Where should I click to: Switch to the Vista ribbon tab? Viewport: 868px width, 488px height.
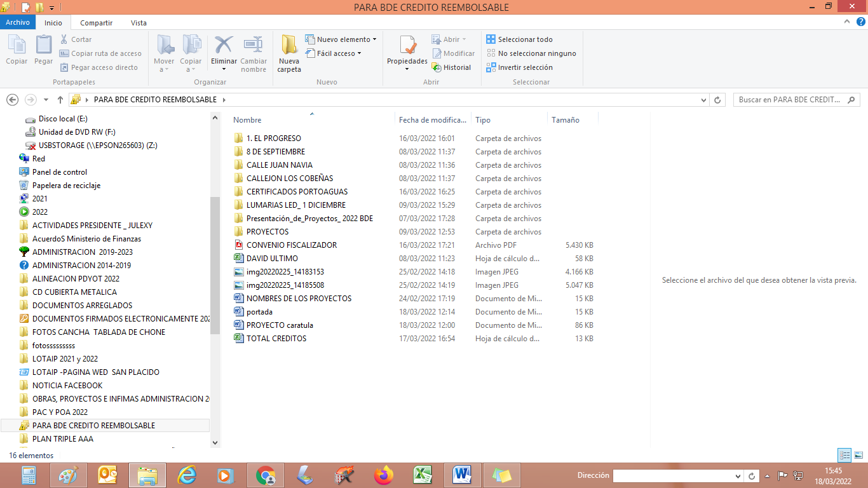click(x=139, y=23)
